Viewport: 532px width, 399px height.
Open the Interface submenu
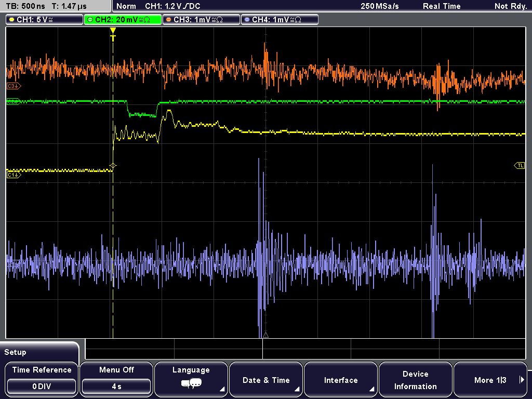point(341,379)
